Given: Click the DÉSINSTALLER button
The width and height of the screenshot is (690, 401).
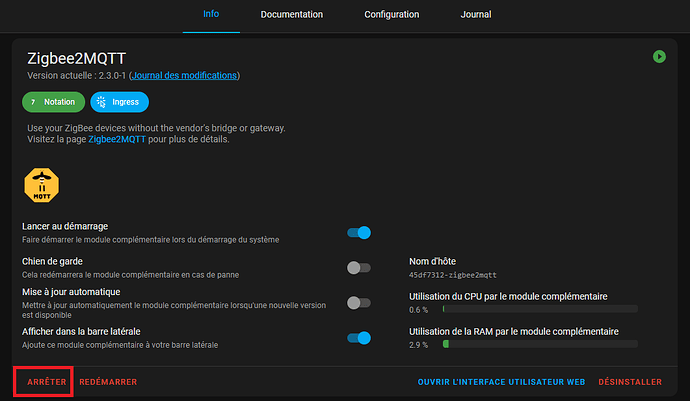Looking at the screenshot, I should [x=630, y=382].
